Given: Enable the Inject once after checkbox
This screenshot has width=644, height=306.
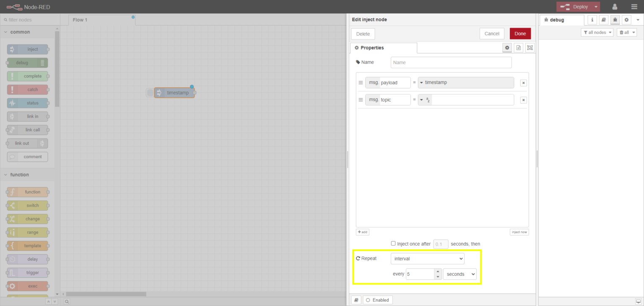Looking at the screenshot, I should (393, 243).
